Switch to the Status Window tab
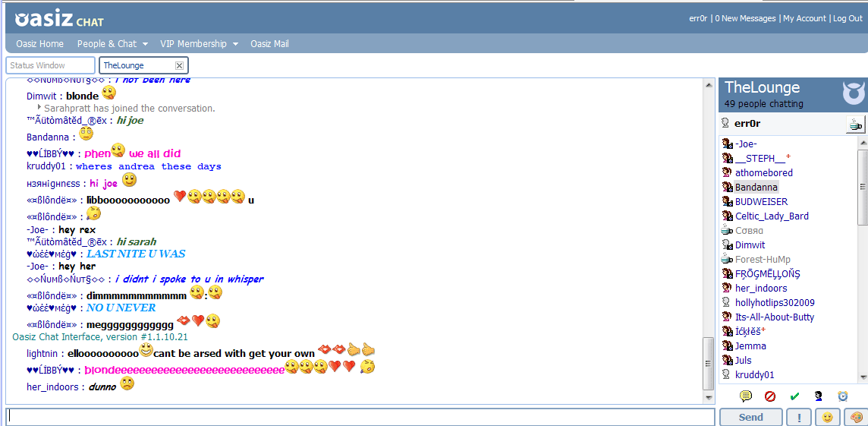868x426 pixels. (50, 65)
